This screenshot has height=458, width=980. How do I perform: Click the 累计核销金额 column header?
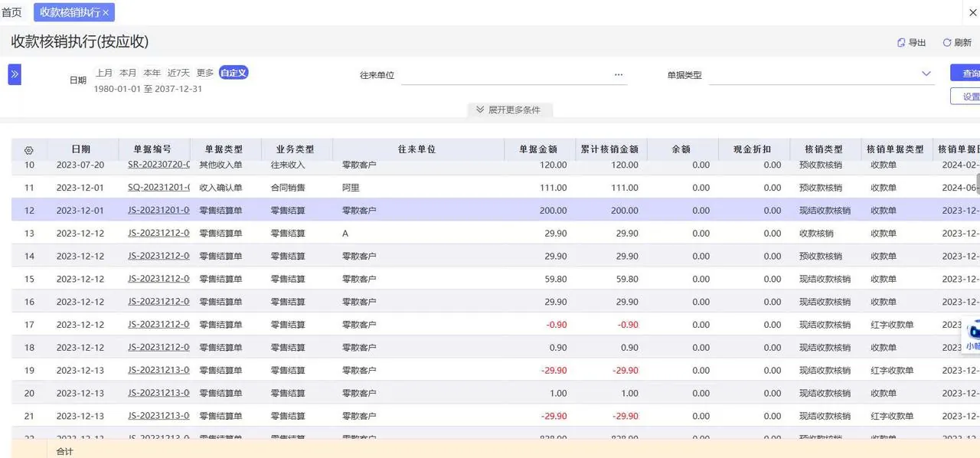coord(609,149)
